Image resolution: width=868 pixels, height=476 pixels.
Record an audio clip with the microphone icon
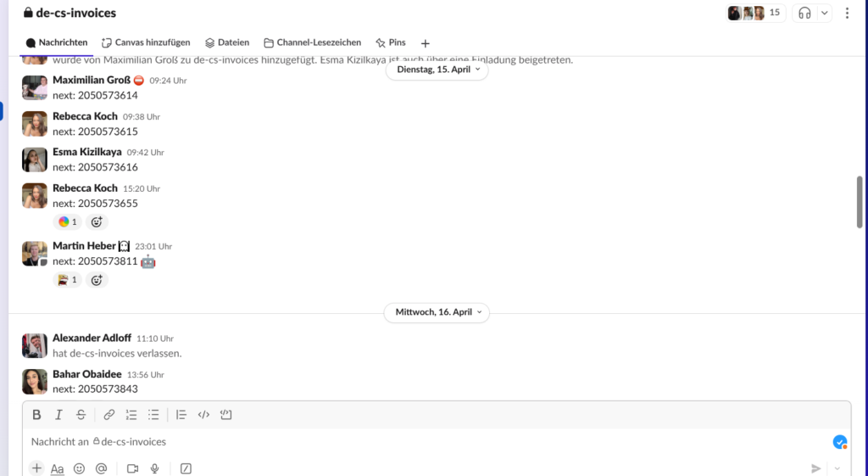click(x=154, y=468)
